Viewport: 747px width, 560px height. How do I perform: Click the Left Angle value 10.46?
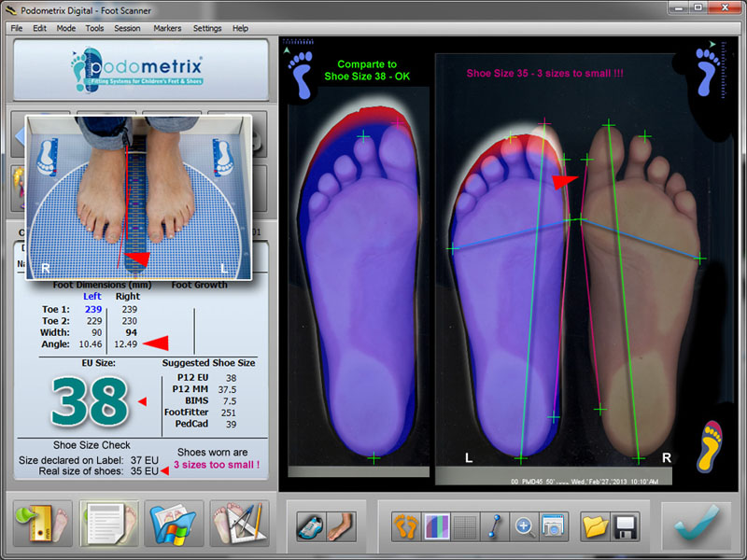point(91,343)
